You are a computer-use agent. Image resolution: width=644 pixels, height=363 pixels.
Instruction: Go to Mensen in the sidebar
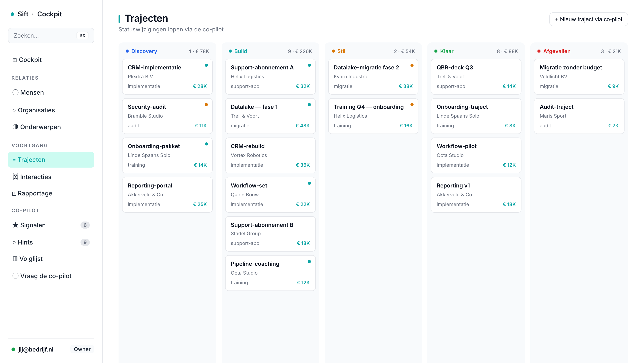click(51, 92)
